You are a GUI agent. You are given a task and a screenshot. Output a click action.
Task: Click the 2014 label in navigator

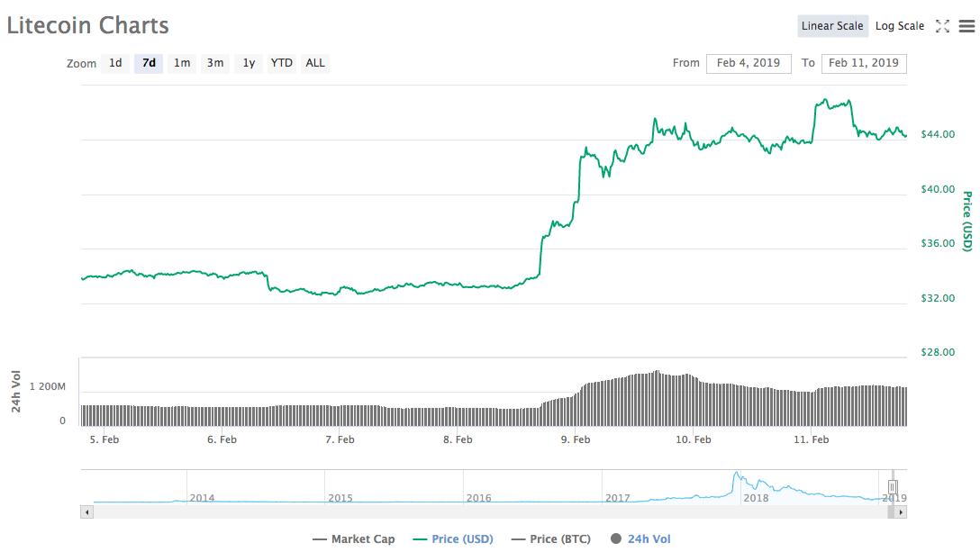pyautogui.click(x=202, y=498)
